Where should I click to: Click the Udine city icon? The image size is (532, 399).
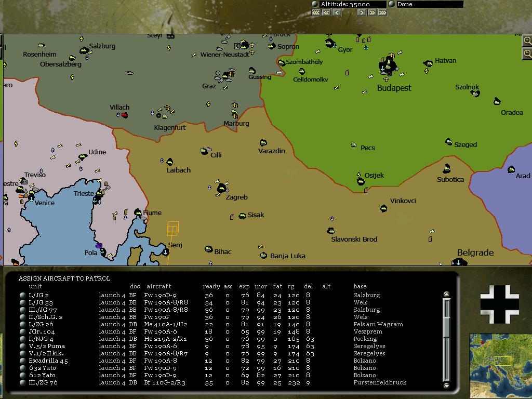(x=83, y=157)
